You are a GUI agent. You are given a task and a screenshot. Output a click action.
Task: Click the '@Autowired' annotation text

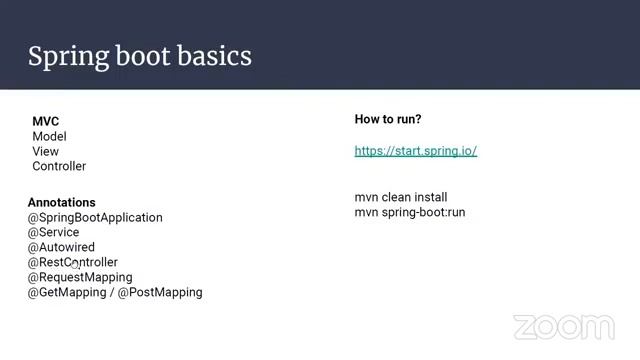click(61, 247)
